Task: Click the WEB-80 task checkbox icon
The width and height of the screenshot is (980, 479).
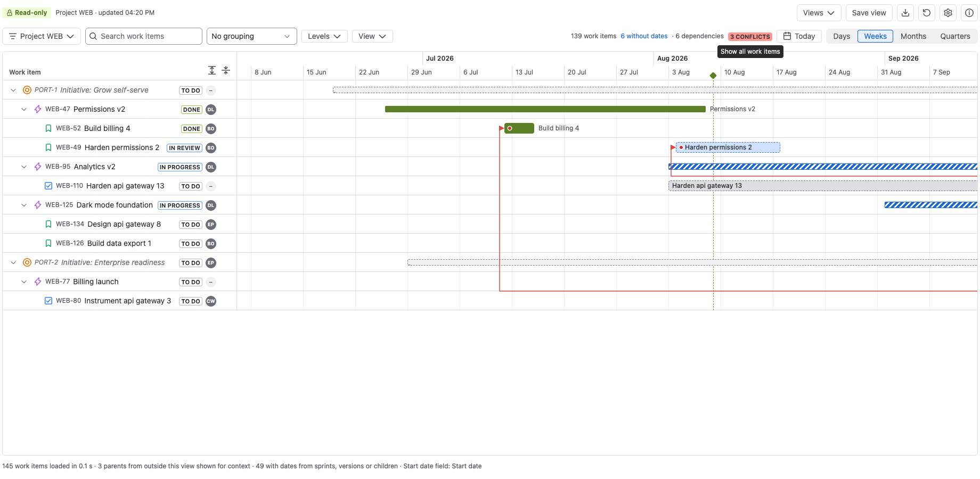Action: [48, 301]
